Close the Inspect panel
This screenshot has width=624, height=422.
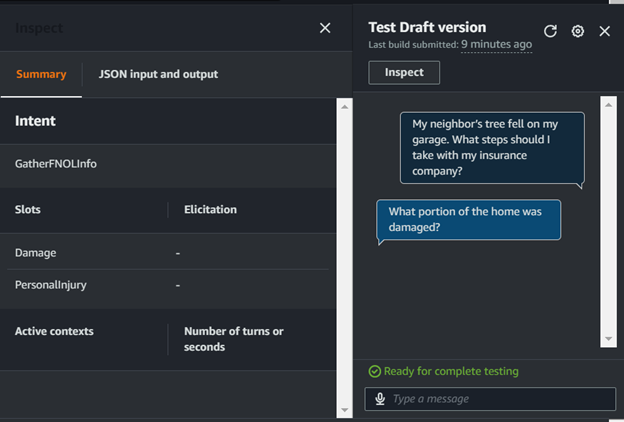pos(325,28)
